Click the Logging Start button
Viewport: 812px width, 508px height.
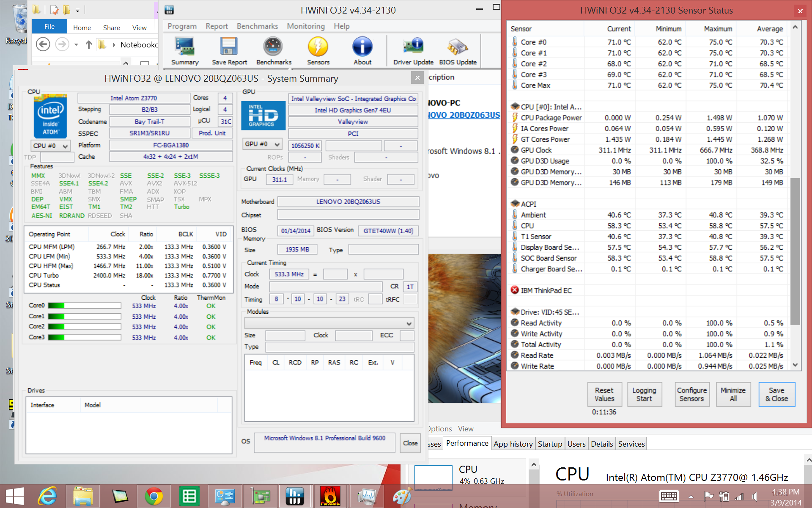coord(644,395)
